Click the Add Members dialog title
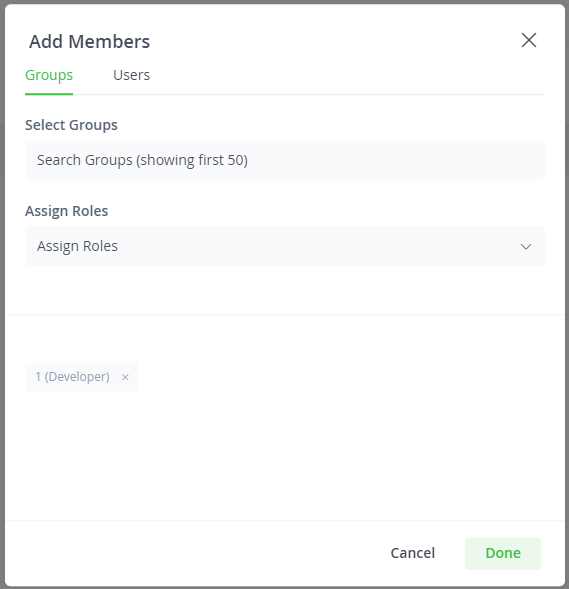The height and width of the screenshot is (589, 569). click(90, 41)
